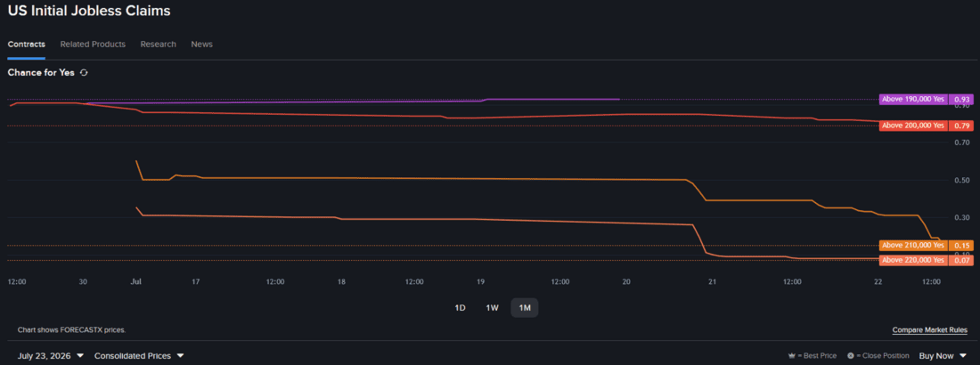Go to the News tab
This screenshot has width=980, height=365.
pyautogui.click(x=202, y=45)
